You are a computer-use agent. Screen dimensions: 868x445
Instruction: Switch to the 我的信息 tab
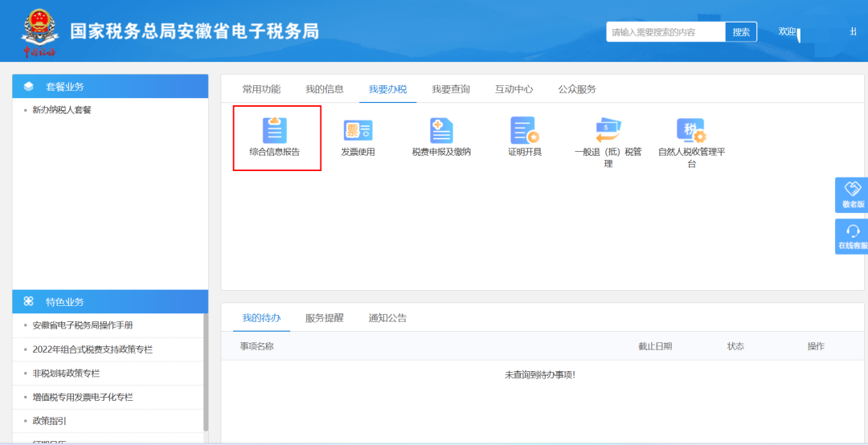(325, 89)
